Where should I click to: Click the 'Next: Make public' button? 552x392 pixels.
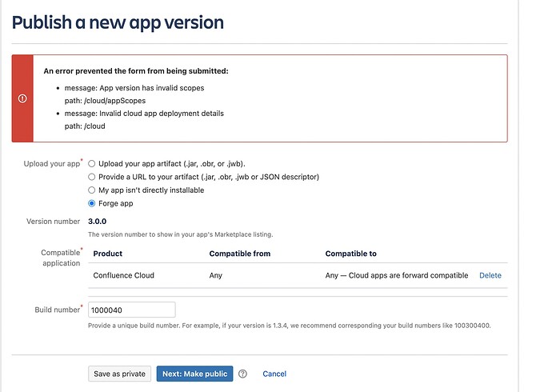(x=194, y=374)
